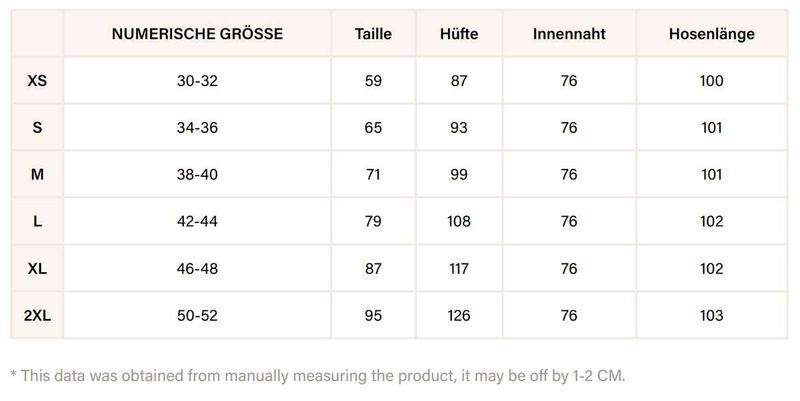Select the M size row label
Viewport: 800px width, 401px height.
(x=37, y=174)
